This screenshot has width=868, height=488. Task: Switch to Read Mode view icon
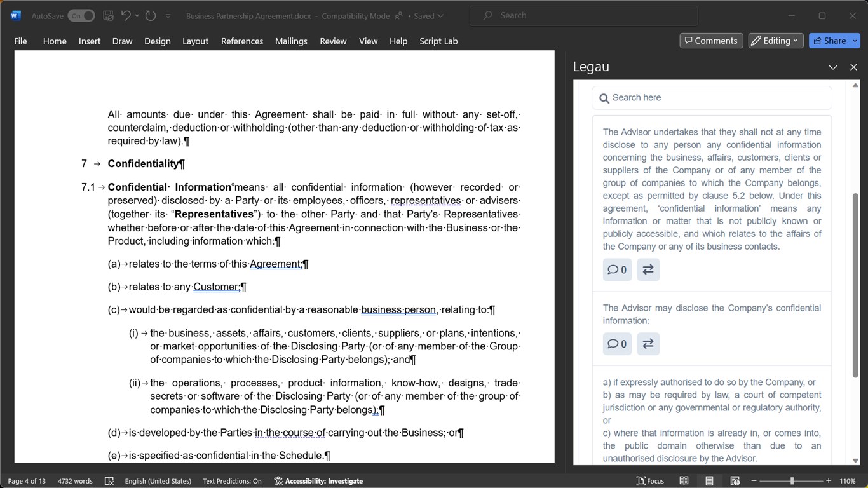[684, 481]
